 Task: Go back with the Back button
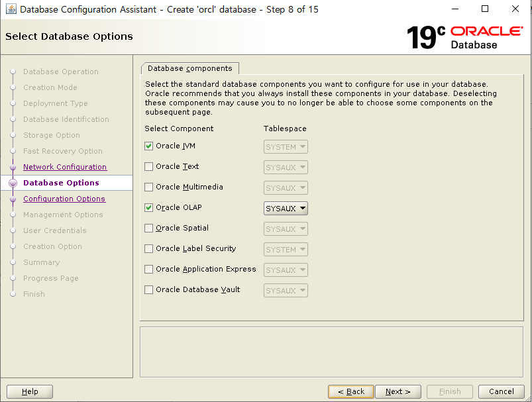coord(351,391)
